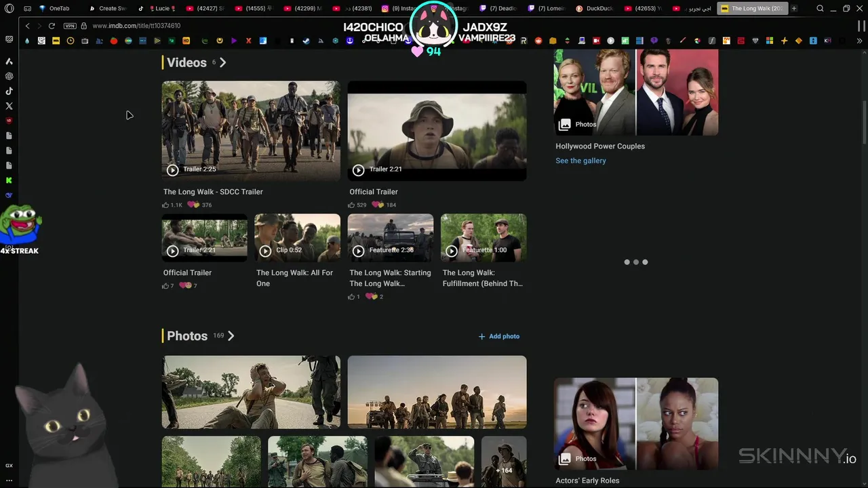Click the site lock security icon

point(84,26)
